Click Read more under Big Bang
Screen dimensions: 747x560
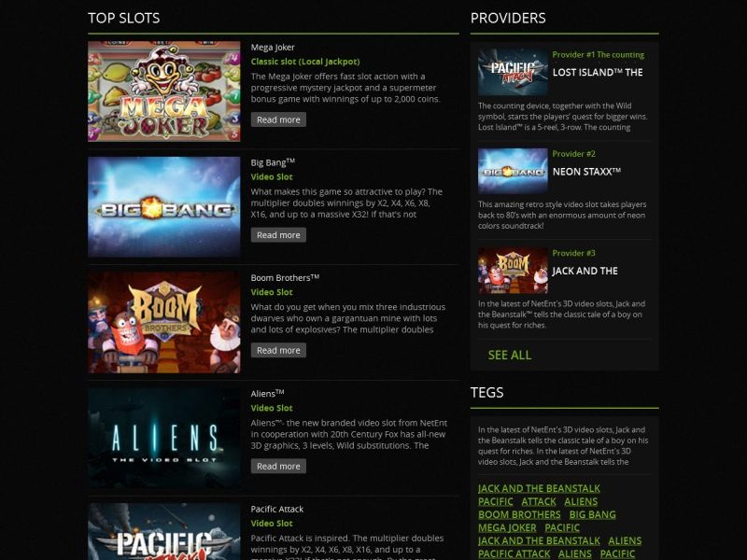[278, 235]
